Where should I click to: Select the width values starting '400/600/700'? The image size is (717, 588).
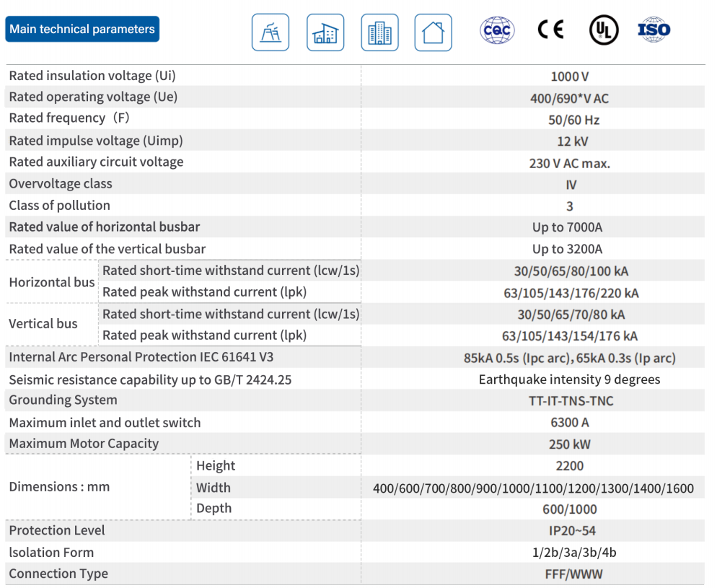click(x=533, y=488)
